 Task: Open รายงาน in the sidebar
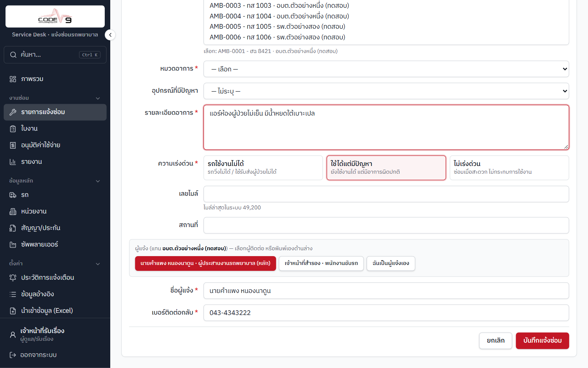[55, 162]
